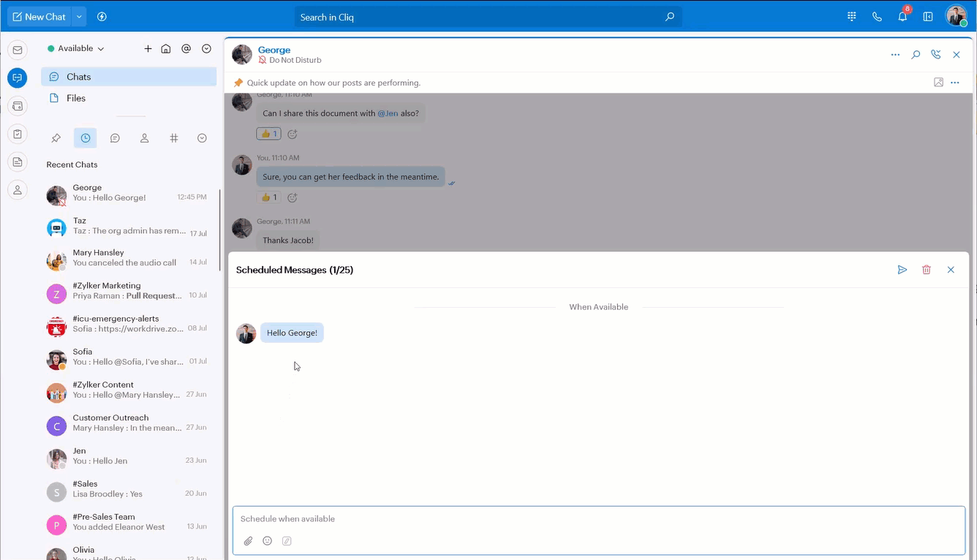Expand the Available status dropdown
This screenshot has height=560, width=977.
tap(76, 48)
